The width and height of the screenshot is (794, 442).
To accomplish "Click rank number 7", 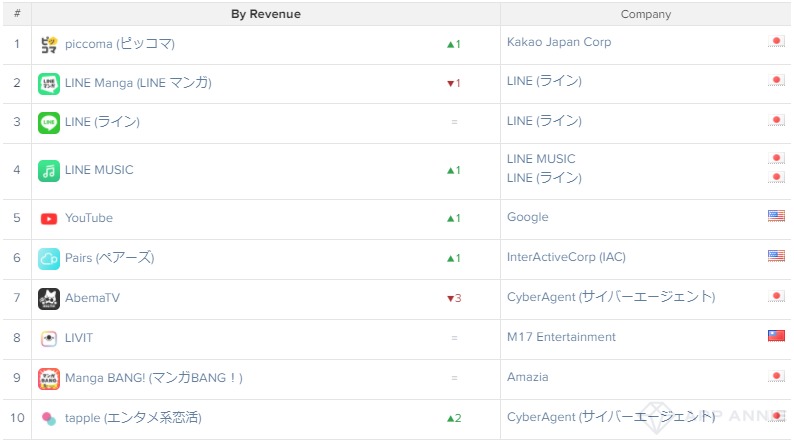I will tap(17, 298).
